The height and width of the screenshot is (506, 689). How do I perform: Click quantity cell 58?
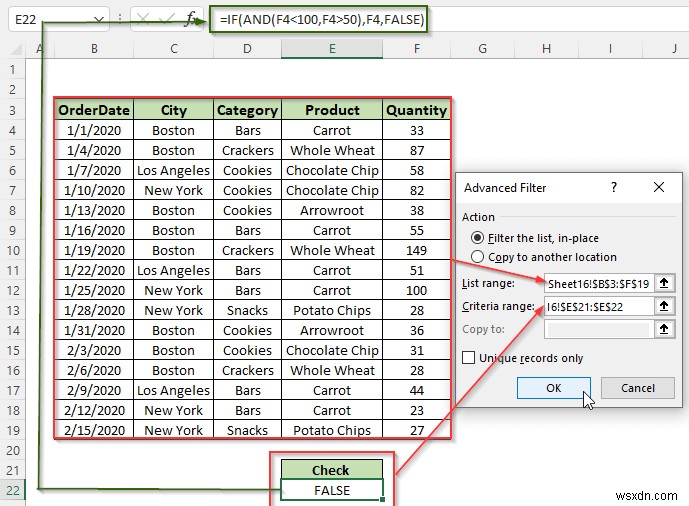[417, 170]
